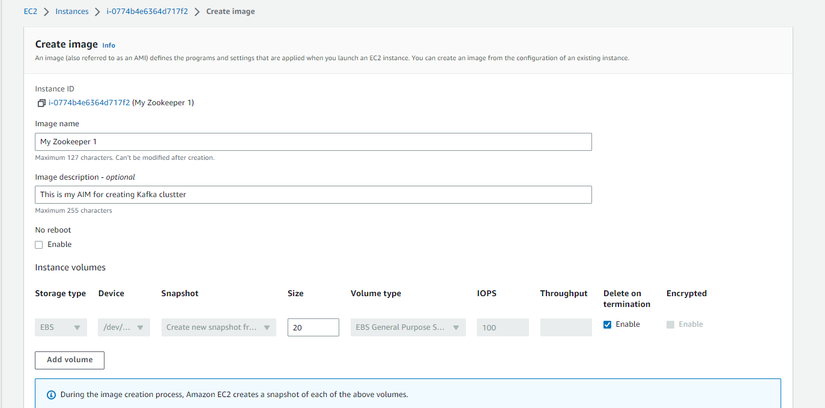The width and height of the screenshot is (825, 408).
Task: Click the copy icon beside instance ID
Action: tap(41, 103)
